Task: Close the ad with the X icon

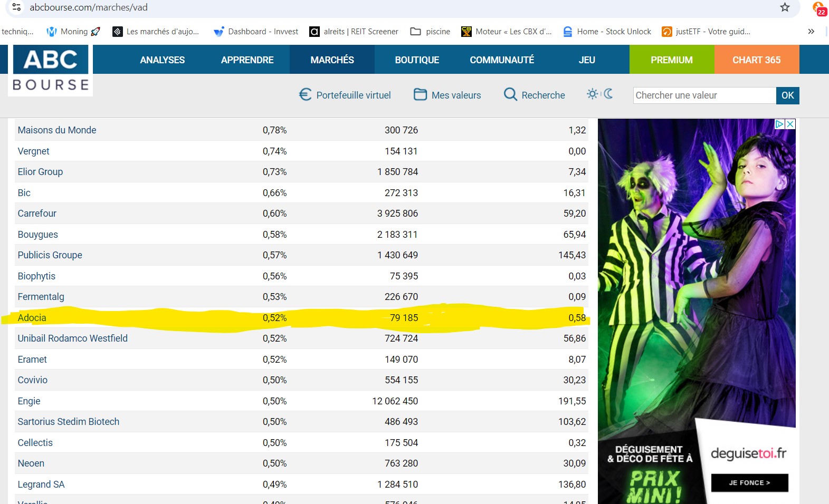Action: 790,124
